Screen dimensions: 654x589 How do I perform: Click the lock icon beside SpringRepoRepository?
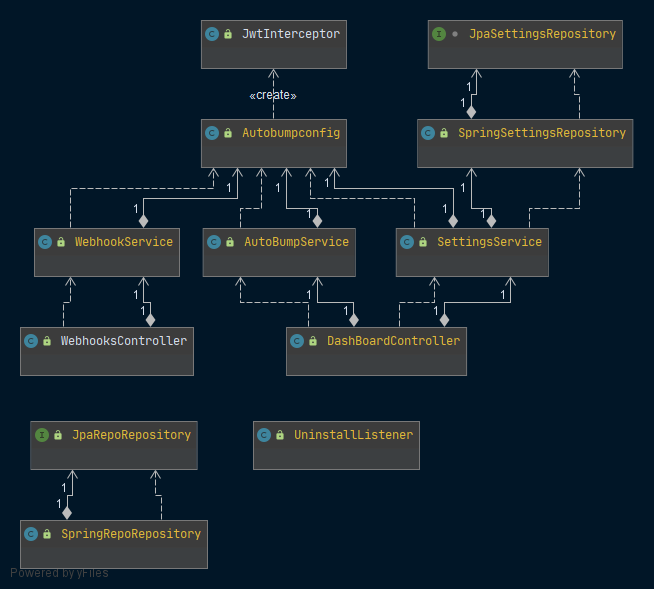[x=47, y=534]
